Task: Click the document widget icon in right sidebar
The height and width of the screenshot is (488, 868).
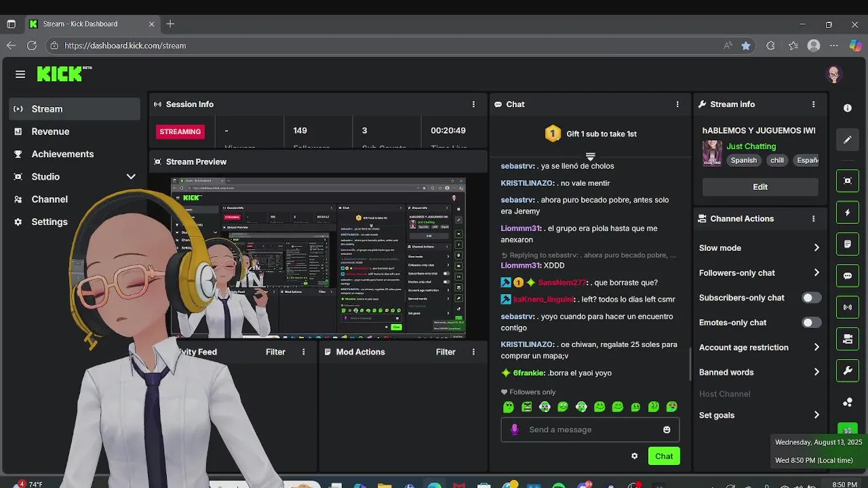Action: pos(848,244)
